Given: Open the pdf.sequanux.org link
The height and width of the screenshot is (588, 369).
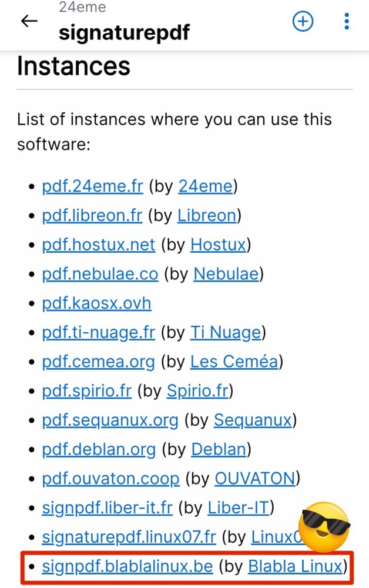Looking at the screenshot, I should click(x=110, y=420).
